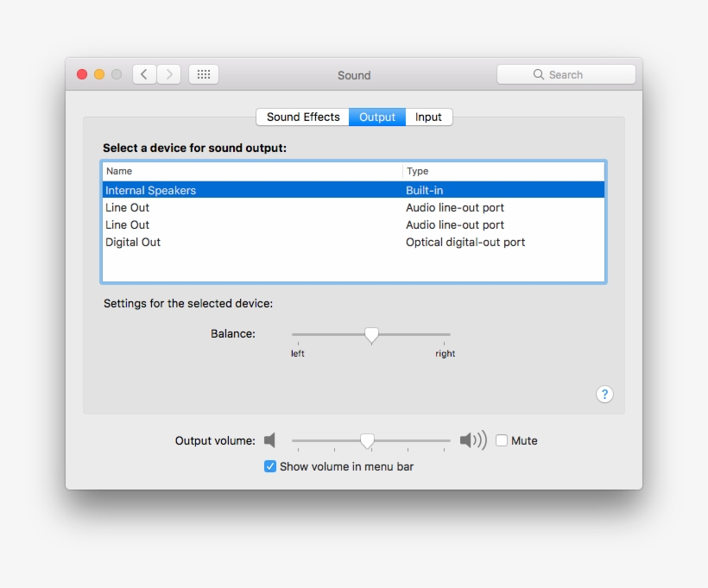Screen dimensions: 708x588
Task: Click the search magnifier icon
Action: pos(538,73)
